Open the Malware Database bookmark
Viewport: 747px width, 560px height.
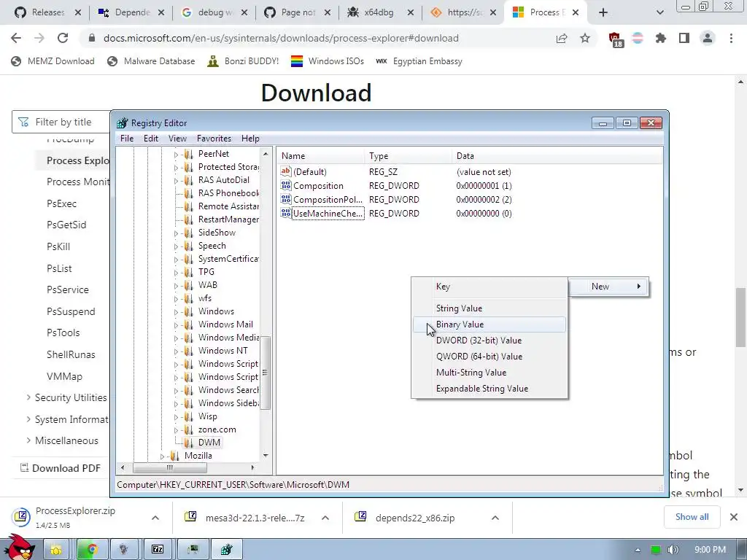152,61
